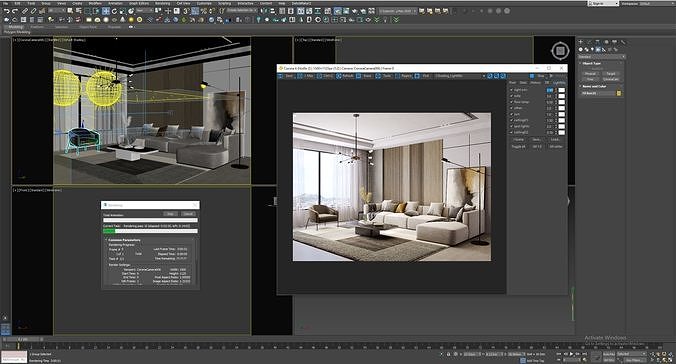This screenshot has height=364, width=676.
Task: Switch to Post tab in Corona VFB
Action: coord(513,82)
